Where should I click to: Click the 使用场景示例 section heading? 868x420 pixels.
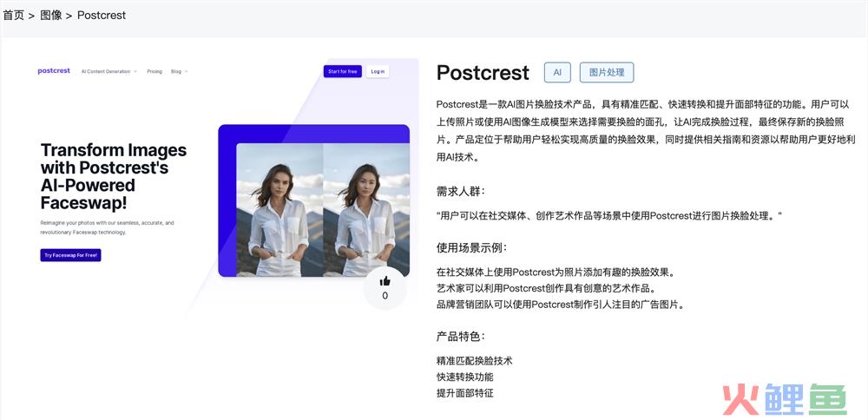coord(471,247)
